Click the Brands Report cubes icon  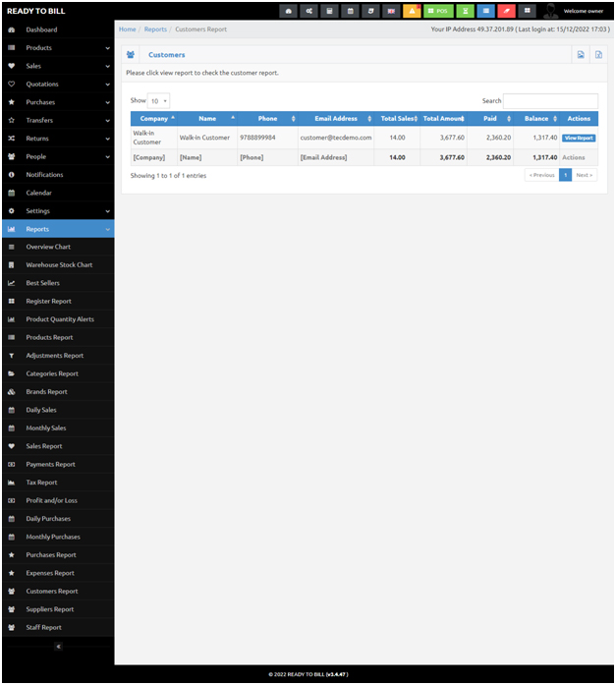coord(12,392)
